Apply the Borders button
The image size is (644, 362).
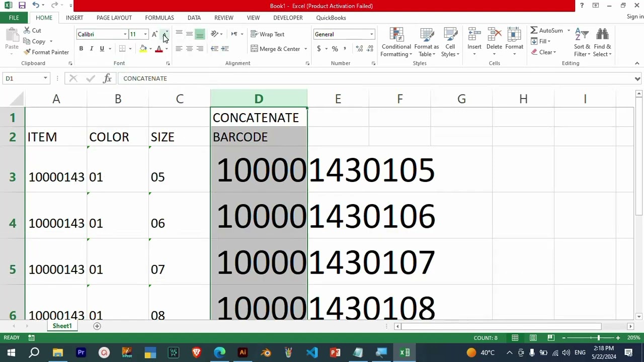[122, 49]
